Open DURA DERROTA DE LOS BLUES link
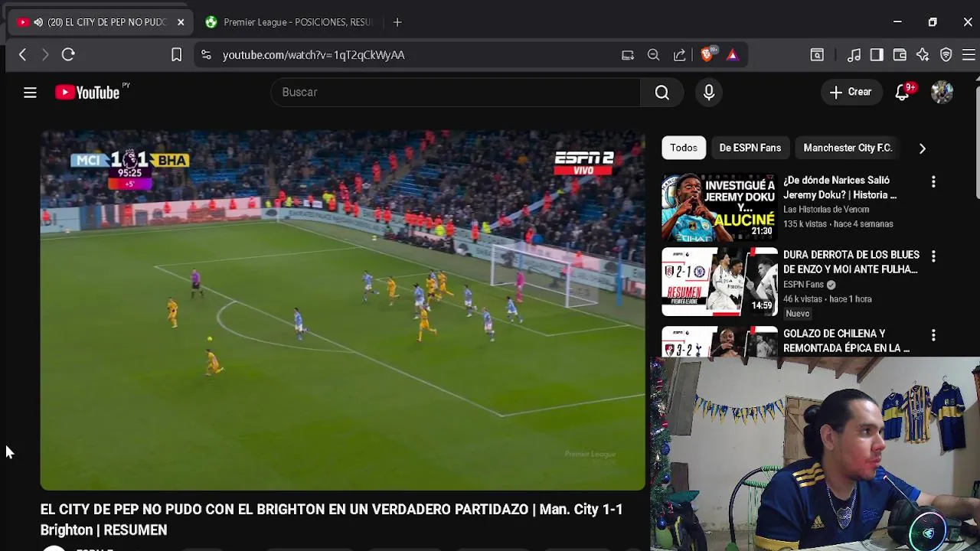 pyautogui.click(x=851, y=262)
